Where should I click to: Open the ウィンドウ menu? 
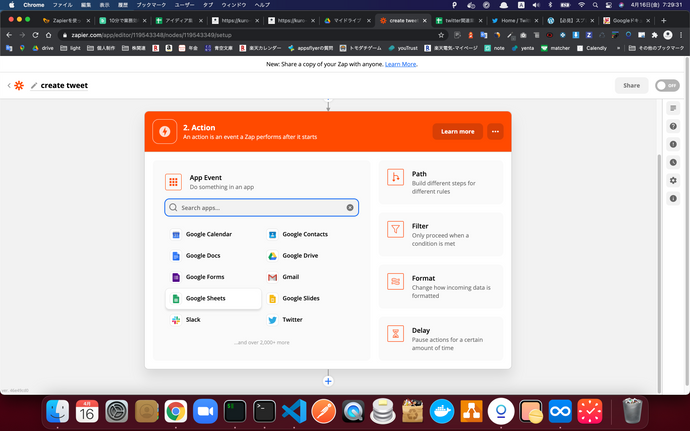(x=234, y=5)
